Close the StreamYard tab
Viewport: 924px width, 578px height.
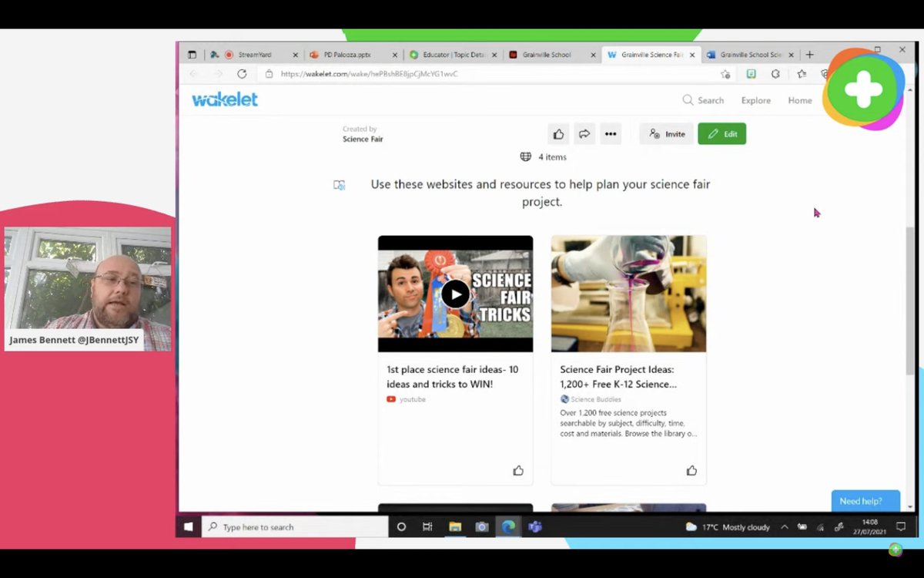[x=295, y=55]
